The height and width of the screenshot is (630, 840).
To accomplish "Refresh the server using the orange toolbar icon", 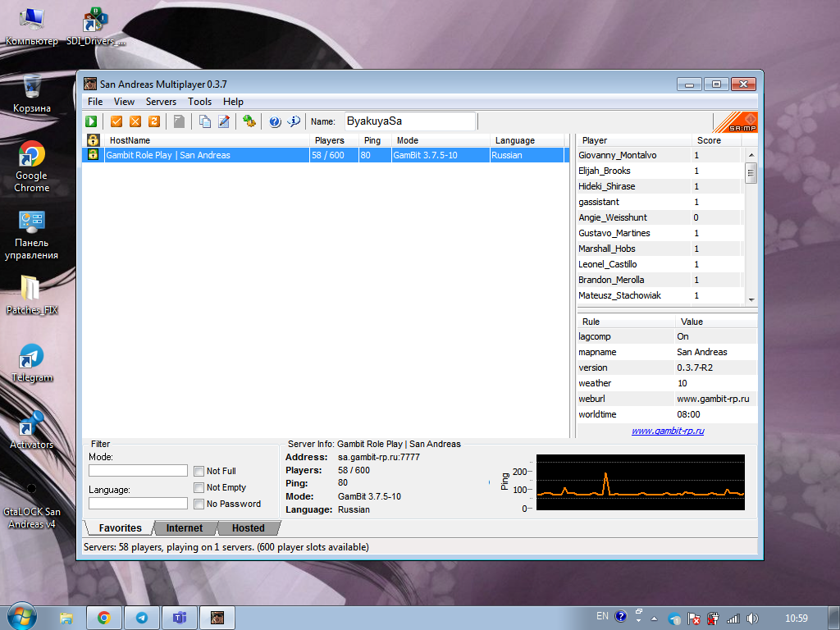I will pyautogui.click(x=153, y=121).
